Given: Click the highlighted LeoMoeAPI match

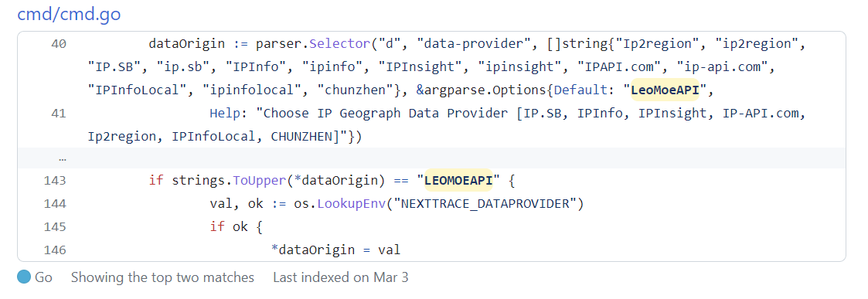Looking at the screenshot, I should tap(665, 90).
